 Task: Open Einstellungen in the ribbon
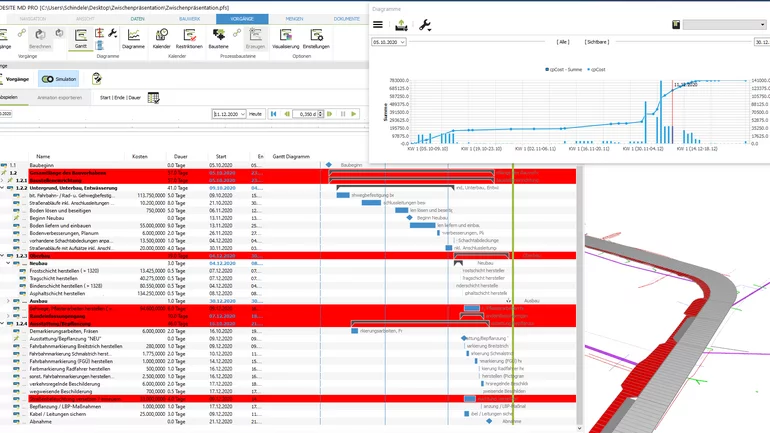coord(316,38)
